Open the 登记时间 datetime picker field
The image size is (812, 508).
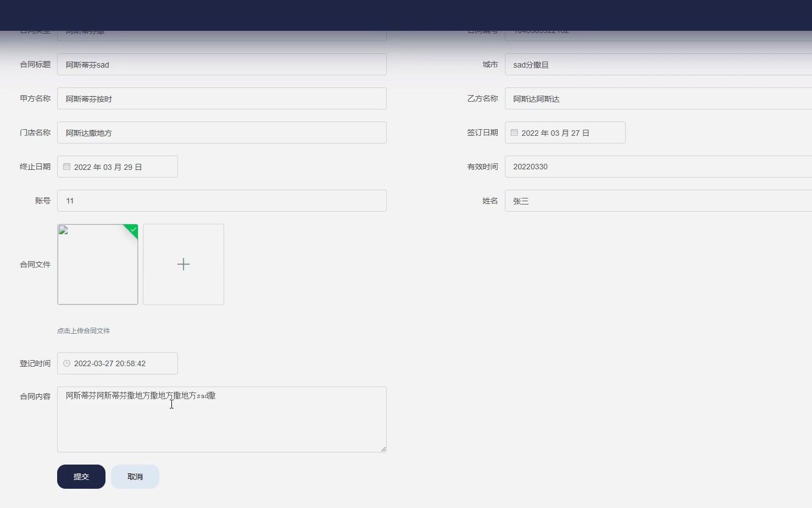pyautogui.click(x=118, y=363)
